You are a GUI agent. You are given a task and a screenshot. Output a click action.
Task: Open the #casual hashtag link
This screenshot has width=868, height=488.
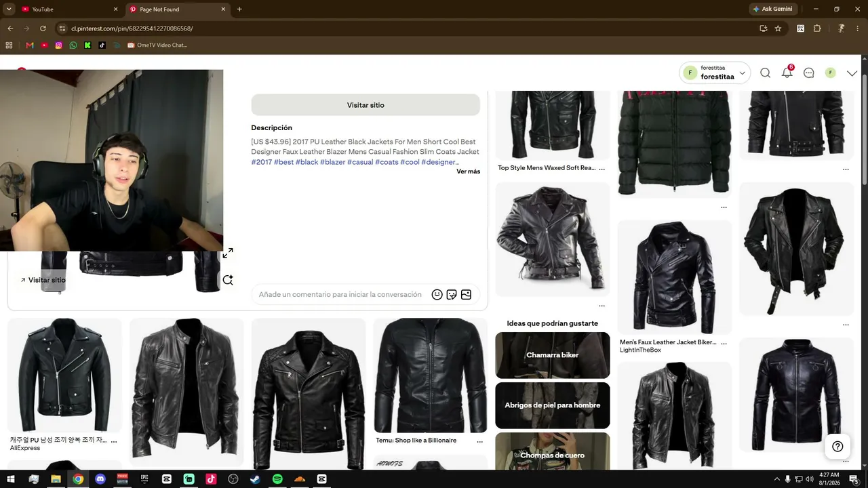[x=360, y=162]
